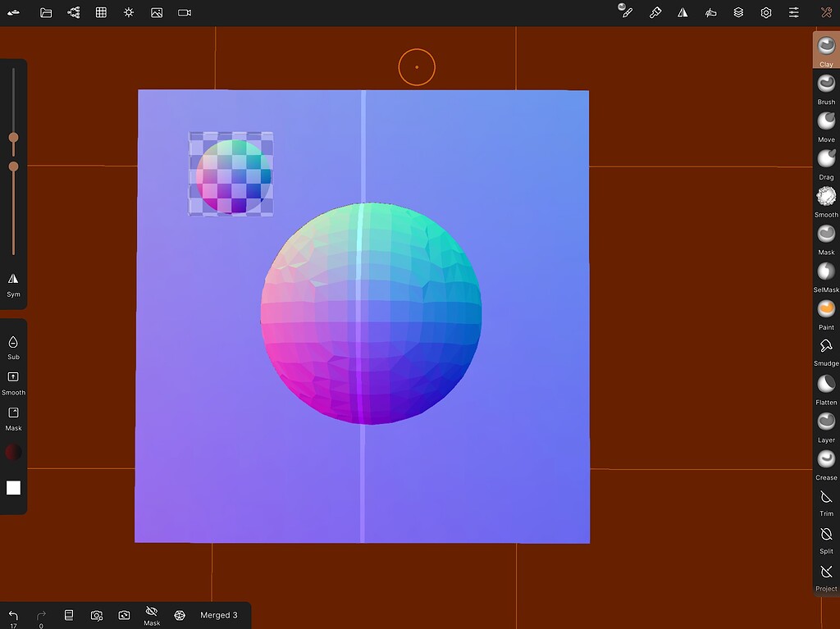Open the background image icon in the top toolbar
Screen dimensions: 840x629
157,12
